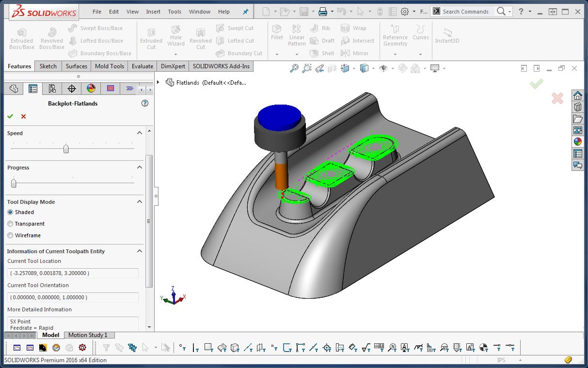Select the Shaded tool display mode
Image resolution: width=588 pixels, height=368 pixels.
click(10, 212)
